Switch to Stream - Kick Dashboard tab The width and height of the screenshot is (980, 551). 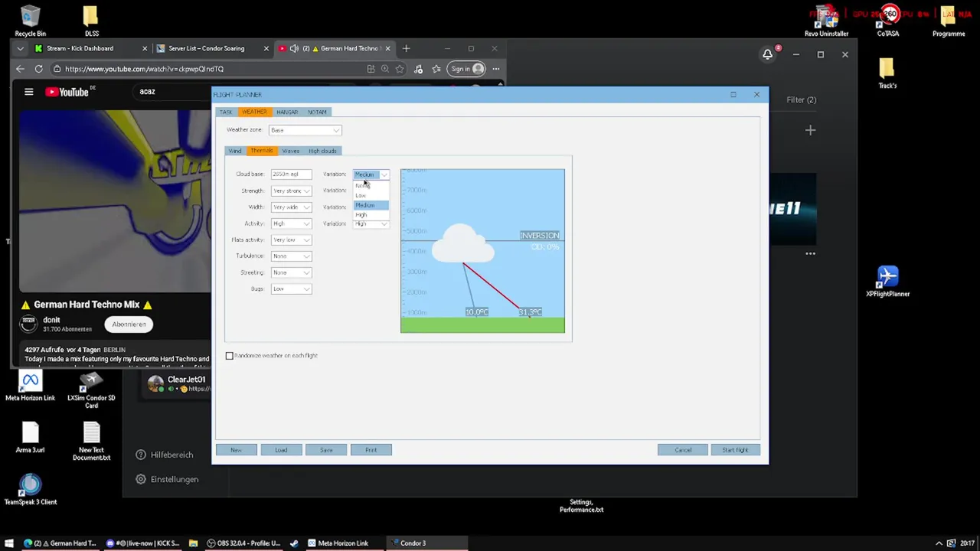coord(90,48)
